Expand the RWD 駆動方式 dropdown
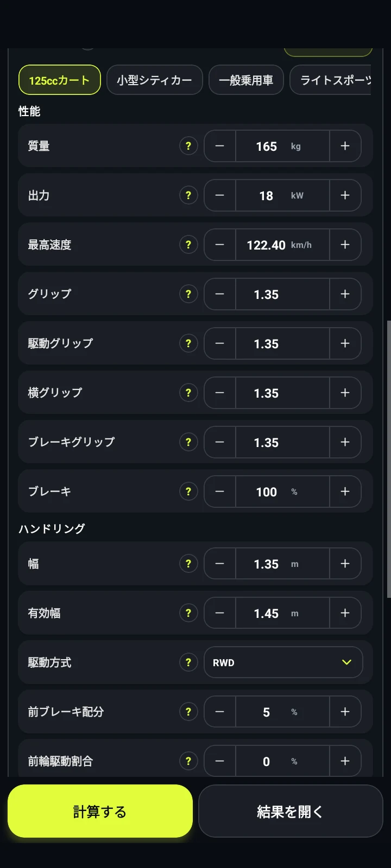The height and width of the screenshot is (868, 391). tap(283, 662)
